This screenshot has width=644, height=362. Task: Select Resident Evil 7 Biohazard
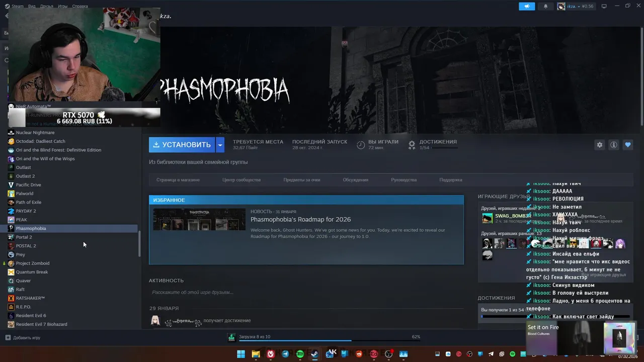point(41,324)
